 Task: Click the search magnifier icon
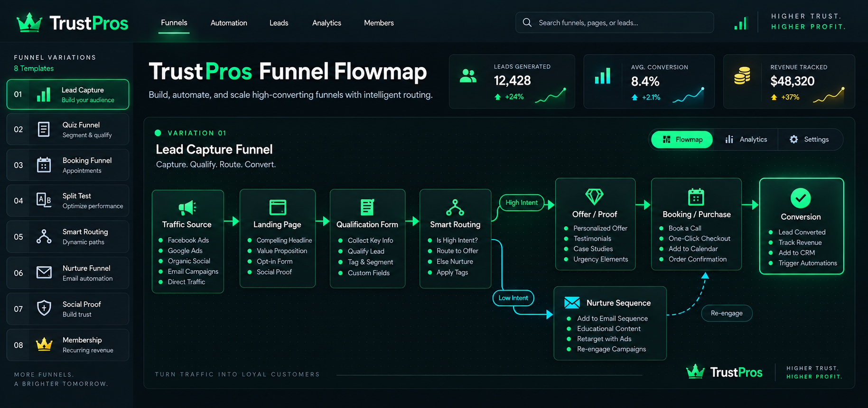(x=527, y=22)
